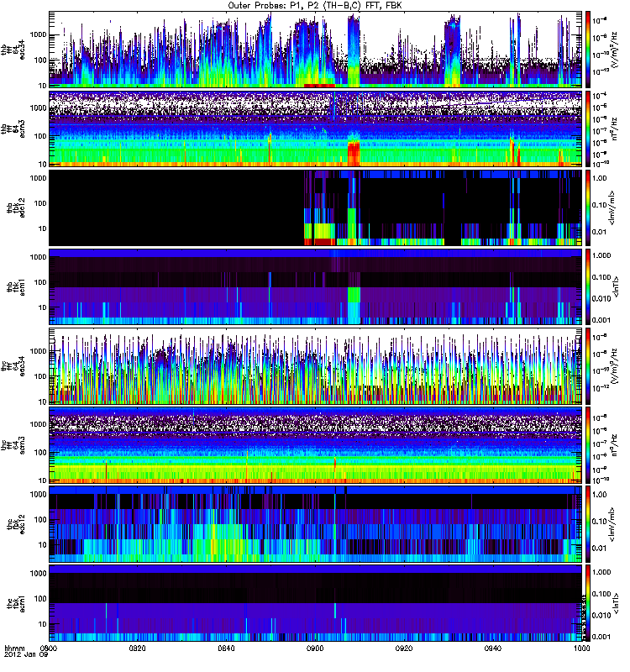Click the 0920 time axis label
630x672 pixels.
point(404,648)
